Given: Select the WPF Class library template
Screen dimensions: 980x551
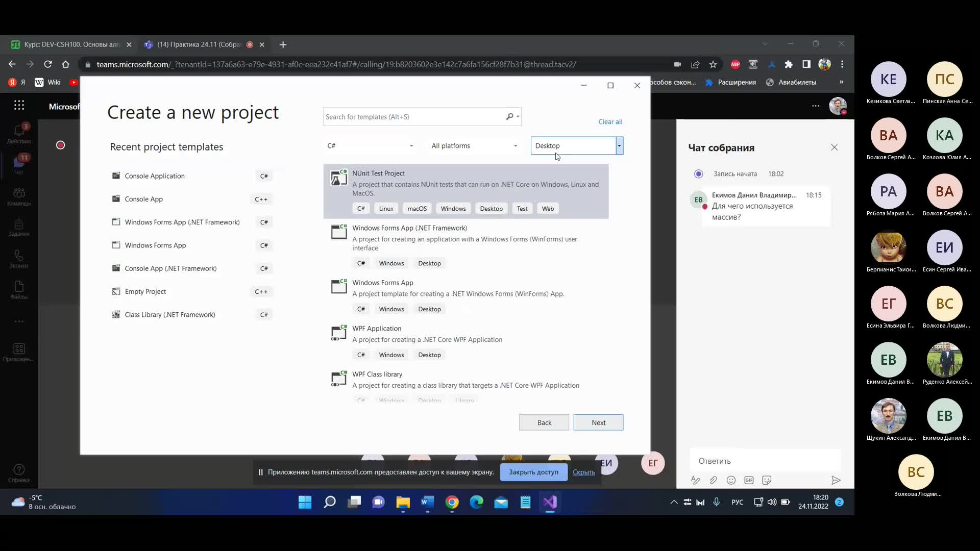Looking at the screenshot, I should 465,386.
